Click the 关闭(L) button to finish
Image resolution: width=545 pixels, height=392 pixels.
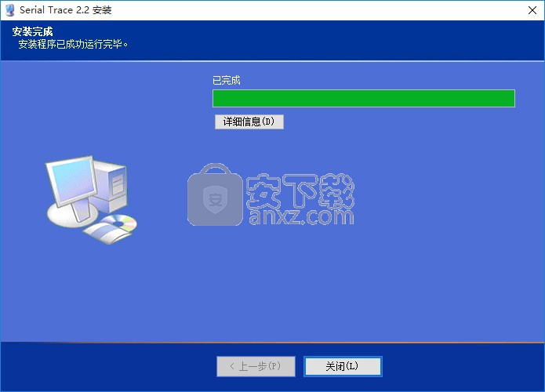[x=343, y=366]
